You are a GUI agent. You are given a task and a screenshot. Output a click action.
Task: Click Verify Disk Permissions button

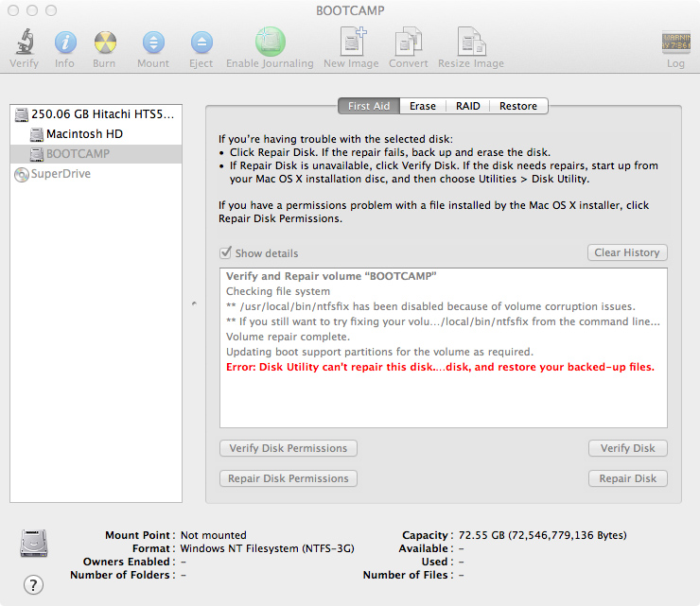(289, 448)
